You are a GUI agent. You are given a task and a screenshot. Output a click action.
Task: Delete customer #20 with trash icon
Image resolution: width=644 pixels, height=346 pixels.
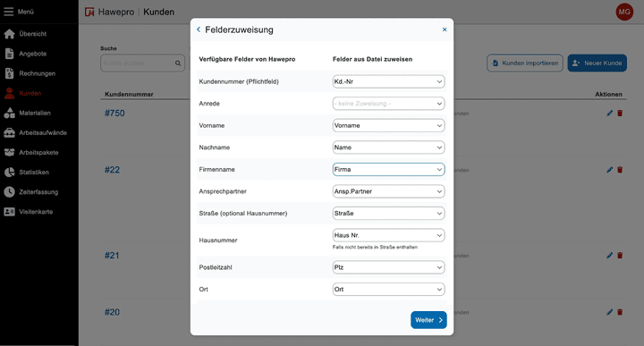(620, 312)
